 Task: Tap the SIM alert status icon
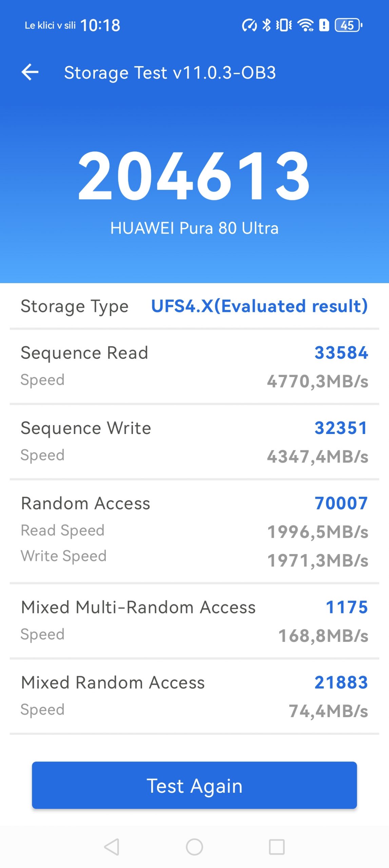324,25
